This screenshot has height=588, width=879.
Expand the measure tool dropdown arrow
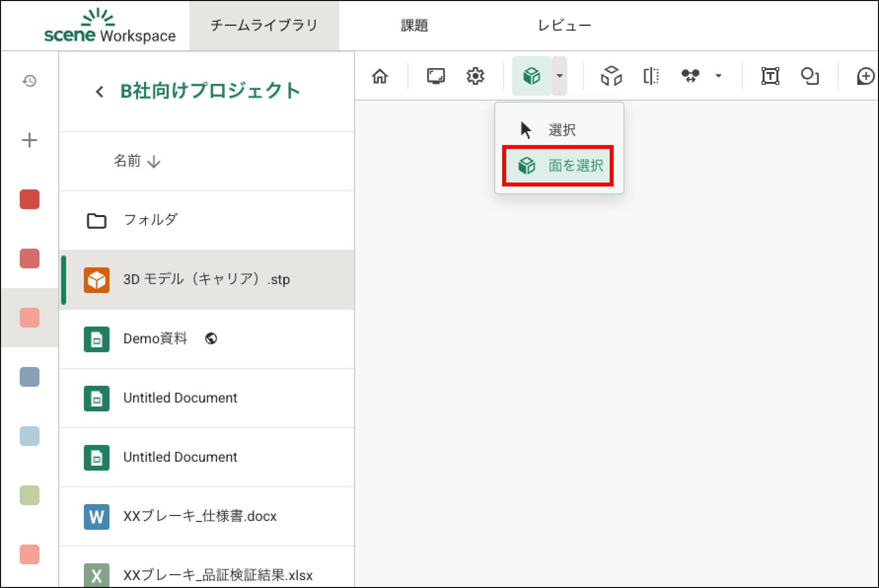[718, 76]
